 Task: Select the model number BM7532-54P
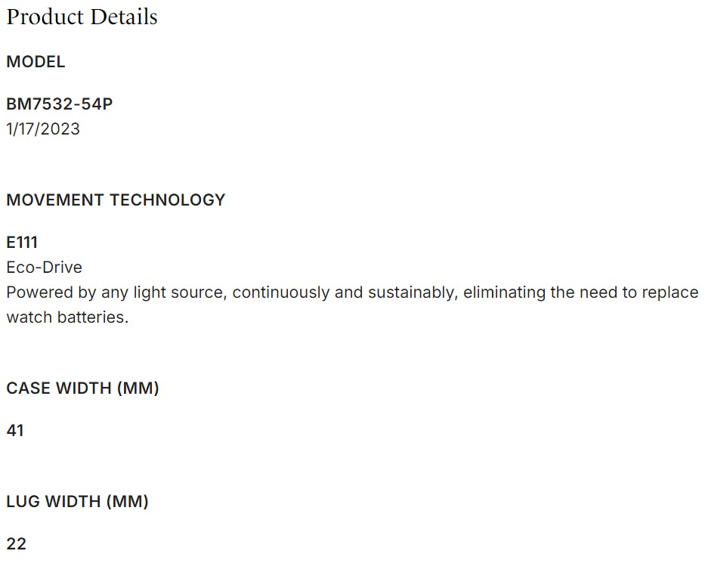click(x=60, y=104)
